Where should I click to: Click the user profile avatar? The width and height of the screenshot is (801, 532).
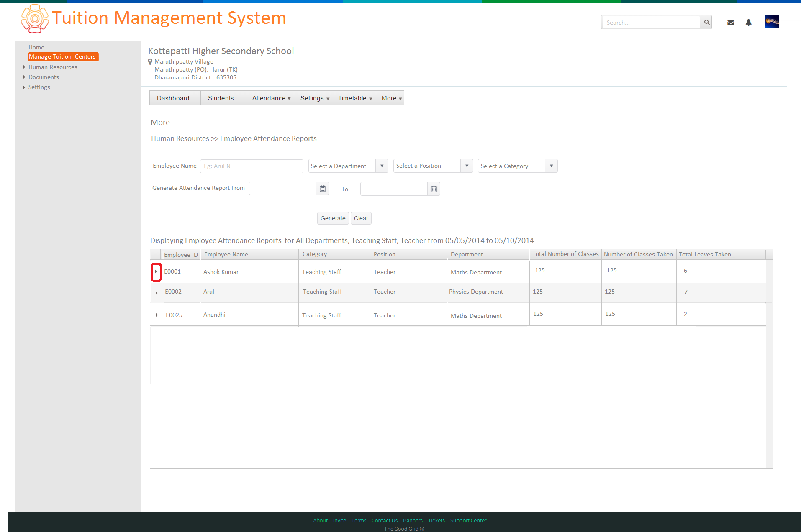(x=772, y=21)
